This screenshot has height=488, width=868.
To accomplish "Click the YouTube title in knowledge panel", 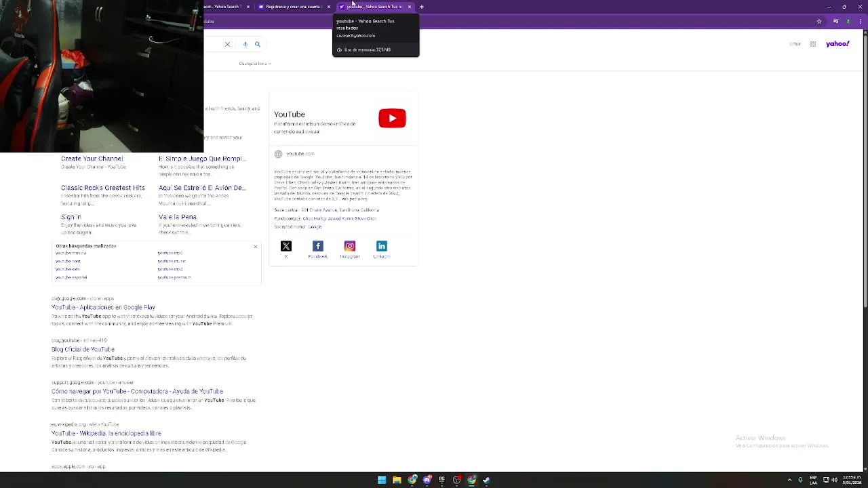I will coord(290,115).
